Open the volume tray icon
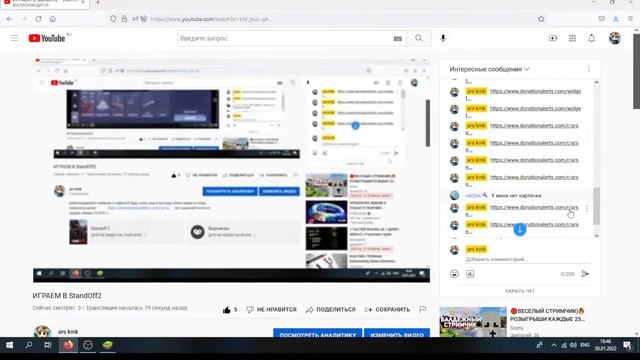This screenshot has height=360, width=640. coord(573,345)
